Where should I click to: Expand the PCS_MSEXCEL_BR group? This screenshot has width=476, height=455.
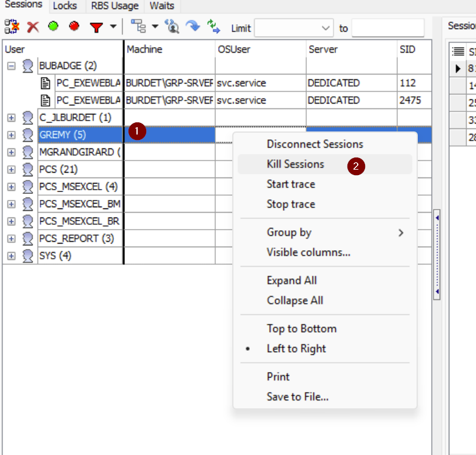[x=12, y=221]
